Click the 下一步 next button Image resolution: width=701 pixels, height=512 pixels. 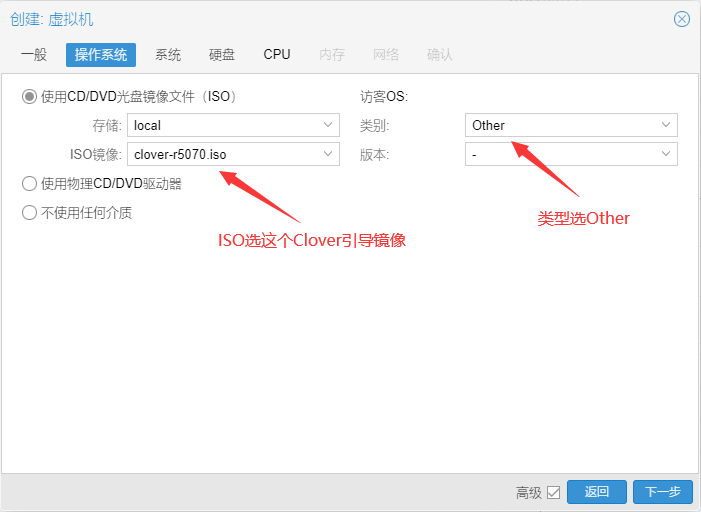tap(662, 492)
